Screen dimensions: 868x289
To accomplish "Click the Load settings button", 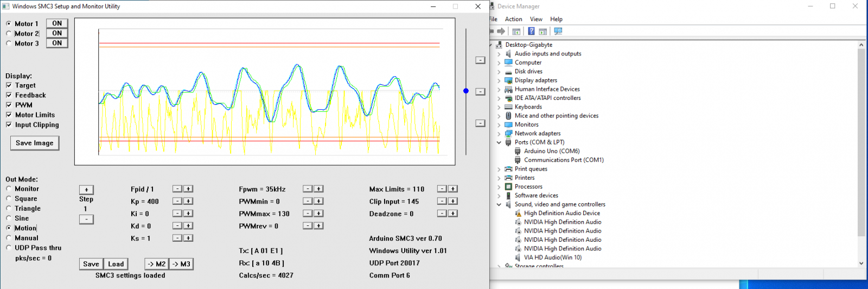I will tap(116, 264).
